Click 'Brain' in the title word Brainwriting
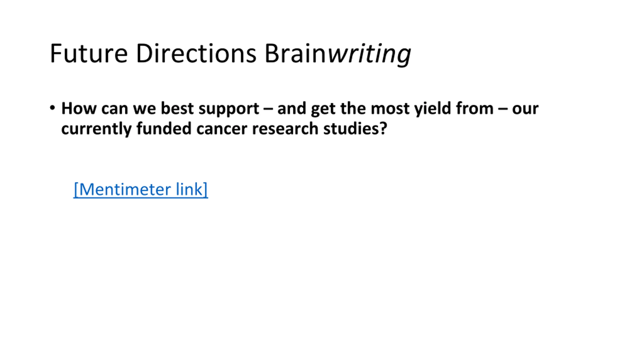644x362 pixels. tap(296, 54)
